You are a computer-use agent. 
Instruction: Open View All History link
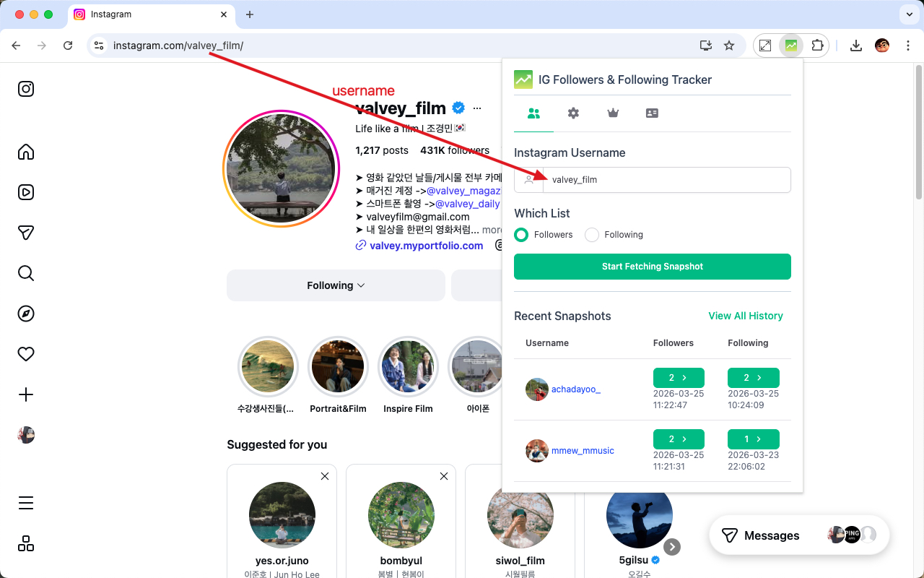tap(746, 316)
